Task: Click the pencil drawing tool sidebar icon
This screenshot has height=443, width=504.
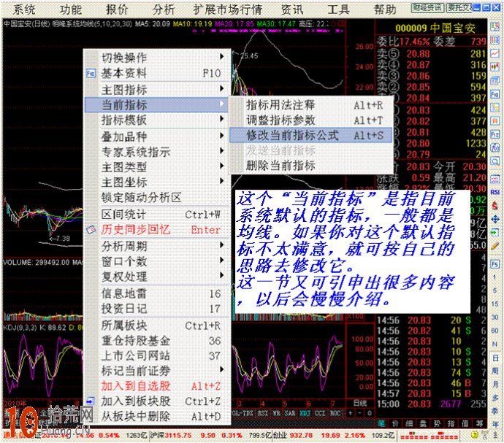Action: click(495, 246)
